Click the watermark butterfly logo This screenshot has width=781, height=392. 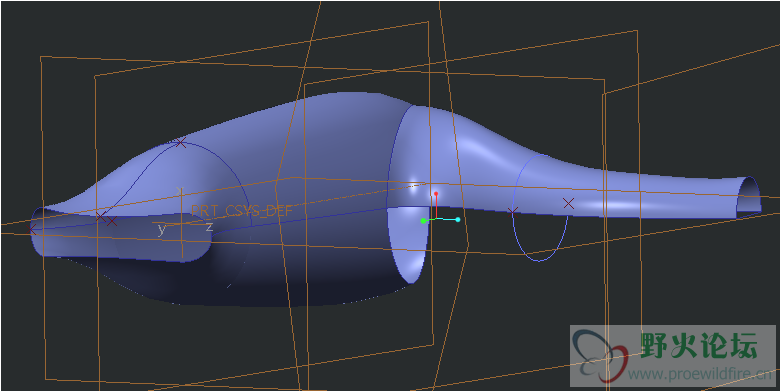[600, 357]
